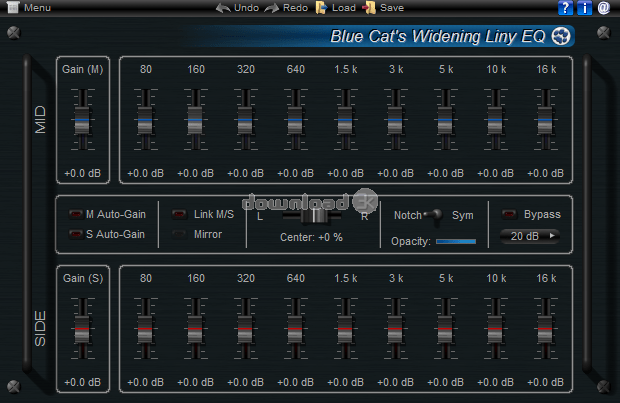Click Side 16 k +0.0 dB value
Image resolution: width=620 pixels, height=403 pixels.
pyautogui.click(x=546, y=382)
